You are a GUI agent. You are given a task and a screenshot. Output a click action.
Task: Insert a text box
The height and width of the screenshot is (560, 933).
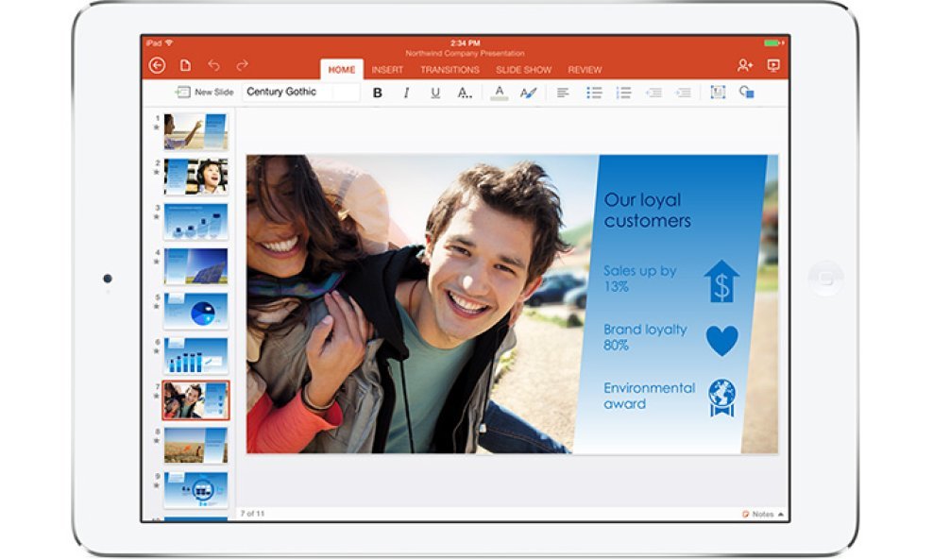719,93
